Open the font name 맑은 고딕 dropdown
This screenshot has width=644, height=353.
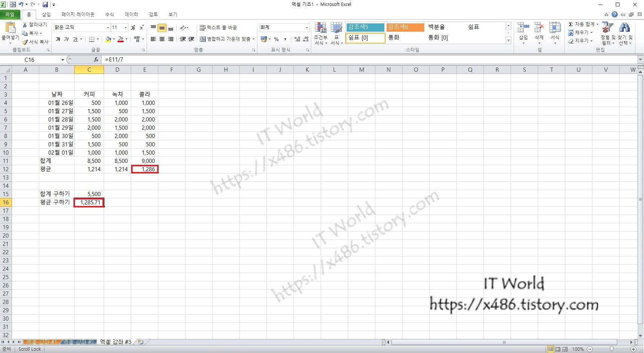108,28
